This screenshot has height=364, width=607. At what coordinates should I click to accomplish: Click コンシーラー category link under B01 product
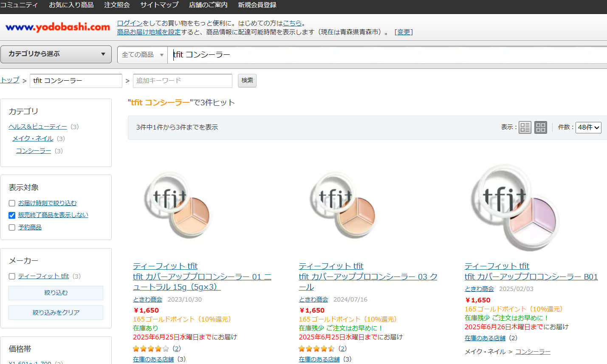click(533, 352)
